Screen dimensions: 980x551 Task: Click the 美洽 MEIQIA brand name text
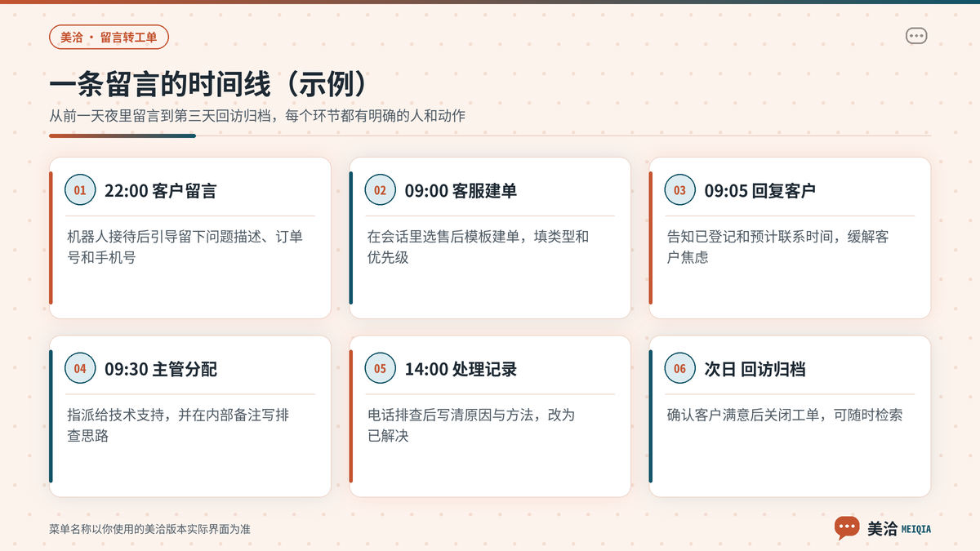coord(899,529)
